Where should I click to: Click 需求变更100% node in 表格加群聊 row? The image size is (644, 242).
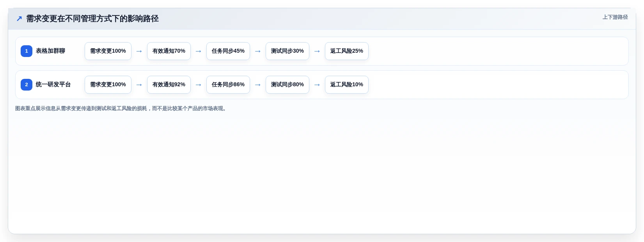[x=108, y=51]
